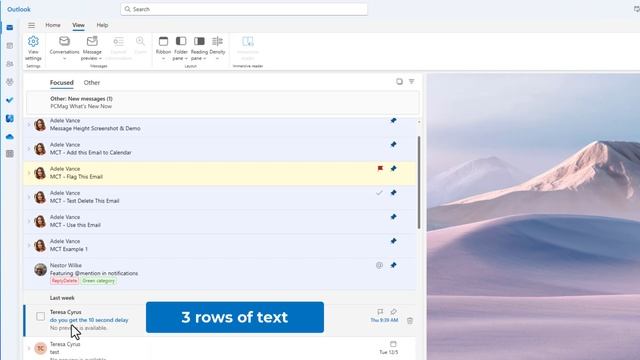The height and width of the screenshot is (360, 640).
Task: Unpin MCT - Add this Email to Calendar
Action: [393, 144]
